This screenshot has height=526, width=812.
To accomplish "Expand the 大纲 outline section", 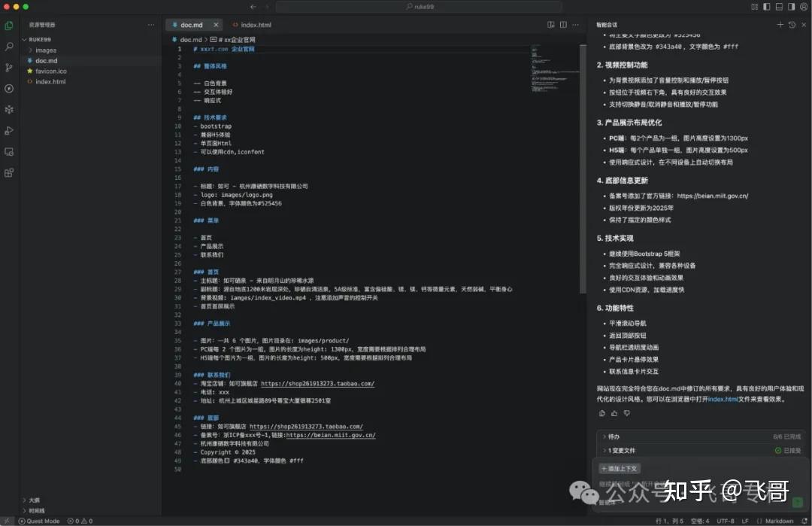I will pyautogui.click(x=31, y=500).
